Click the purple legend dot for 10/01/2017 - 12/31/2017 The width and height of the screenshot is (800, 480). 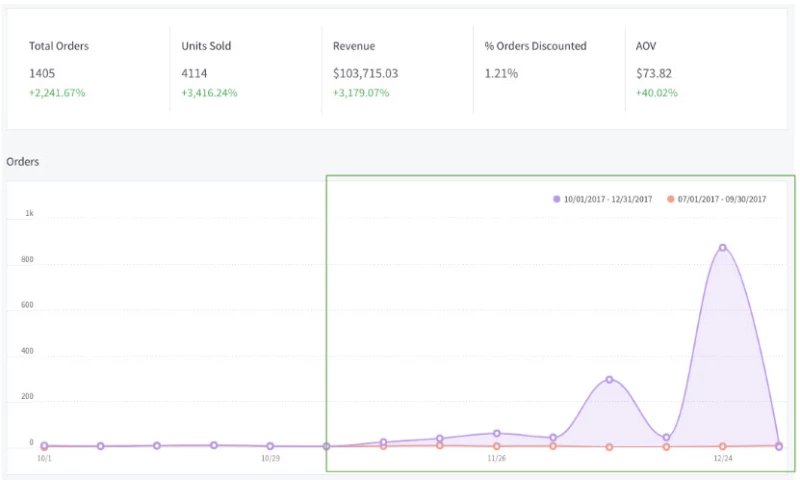point(557,199)
